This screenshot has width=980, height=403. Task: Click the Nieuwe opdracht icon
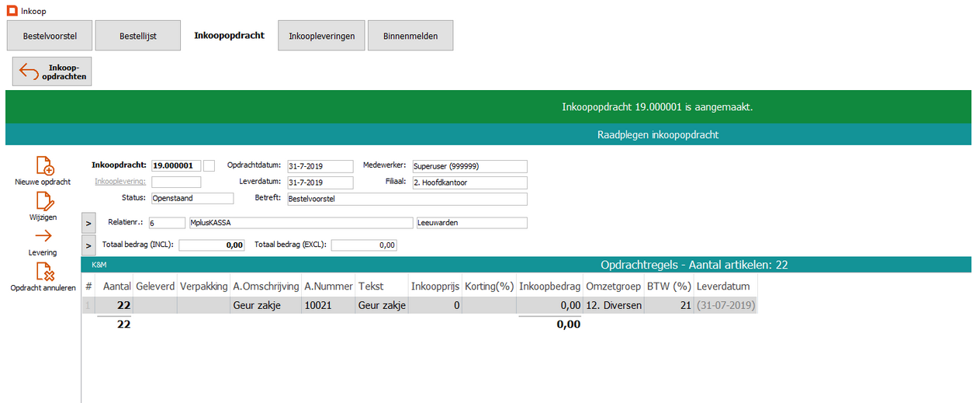(44, 165)
